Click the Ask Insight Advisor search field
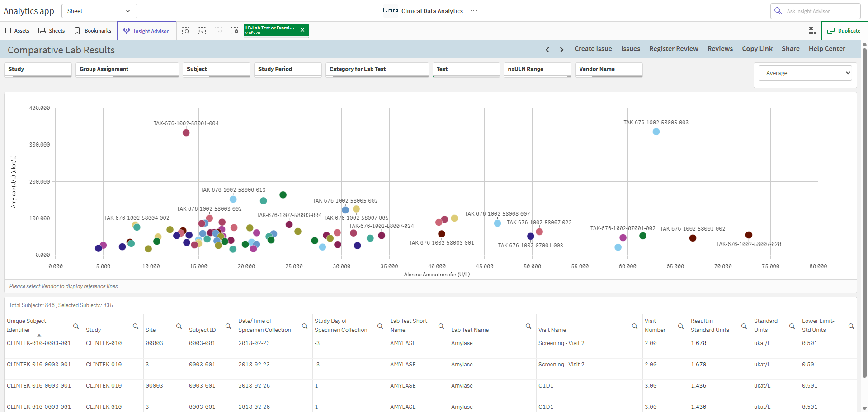Image resolution: width=868 pixels, height=412 pixels. click(815, 11)
